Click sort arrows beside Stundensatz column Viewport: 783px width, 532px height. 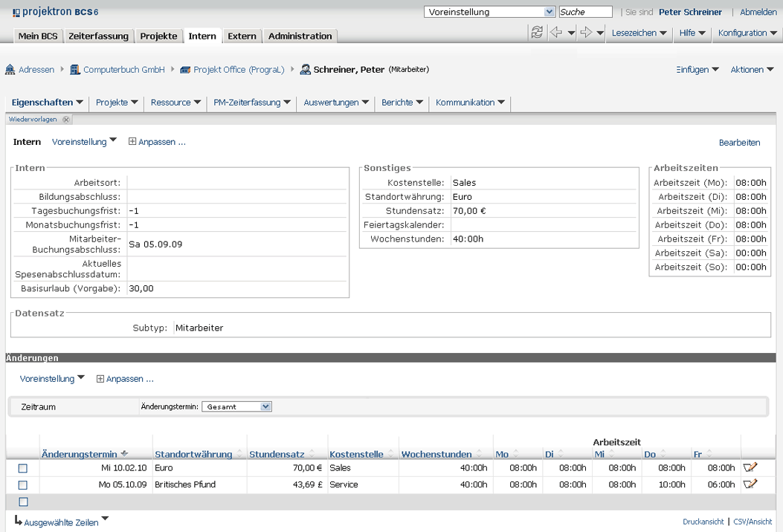312,454
